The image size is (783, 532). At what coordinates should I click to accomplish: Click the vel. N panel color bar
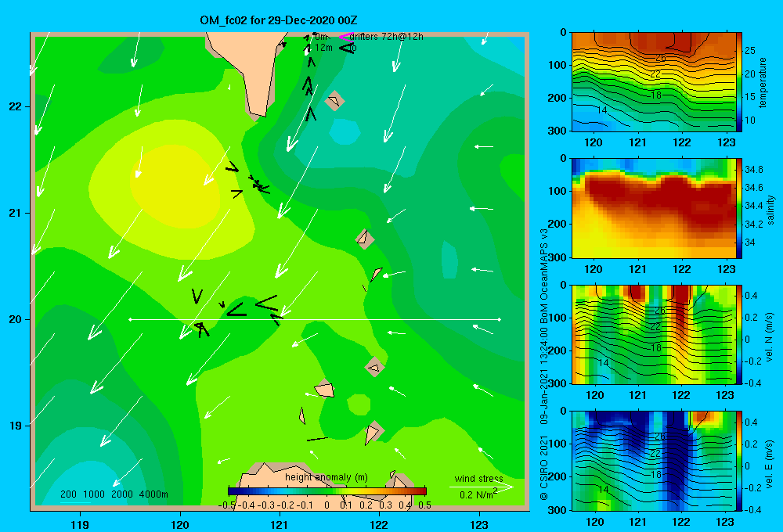click(739, 335)
